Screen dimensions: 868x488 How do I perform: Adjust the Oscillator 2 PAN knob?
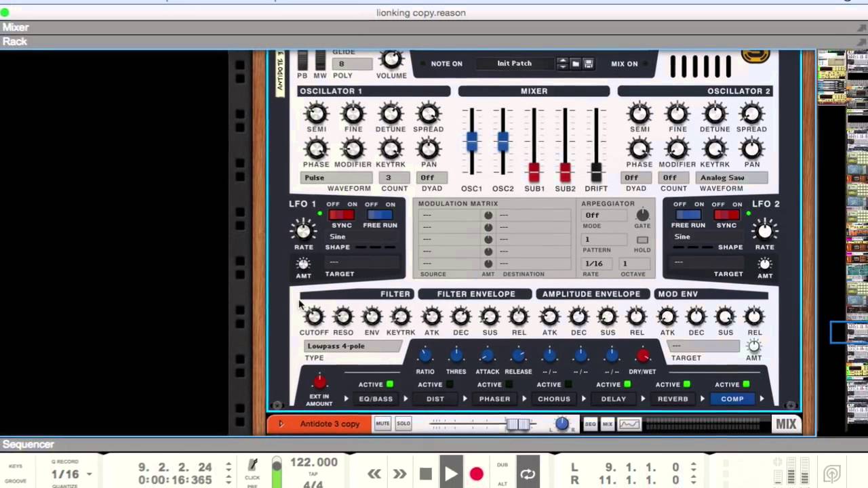751,148
